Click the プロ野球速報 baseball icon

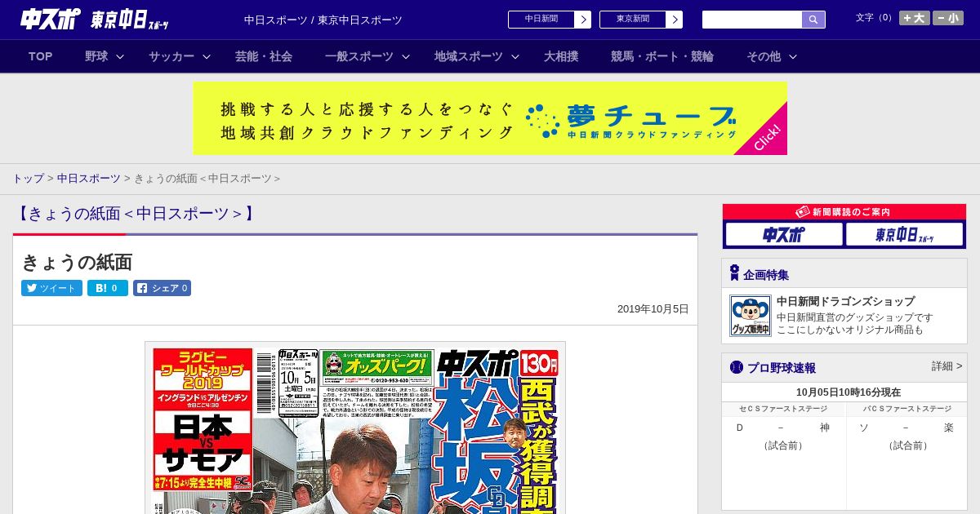pyautogui.click(x=736, y=367)
